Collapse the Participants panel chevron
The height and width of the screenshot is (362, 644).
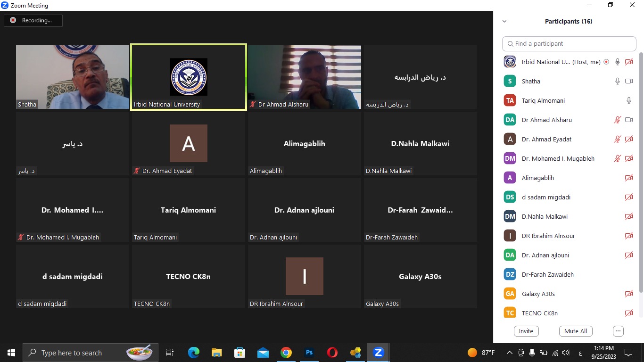click(x=504, y=21)
